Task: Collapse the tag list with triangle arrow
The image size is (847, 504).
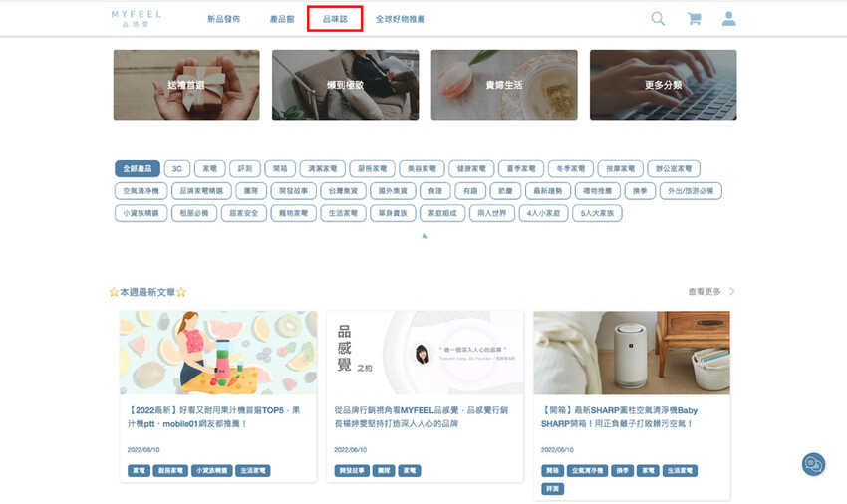Action: [x=425, y=235]
